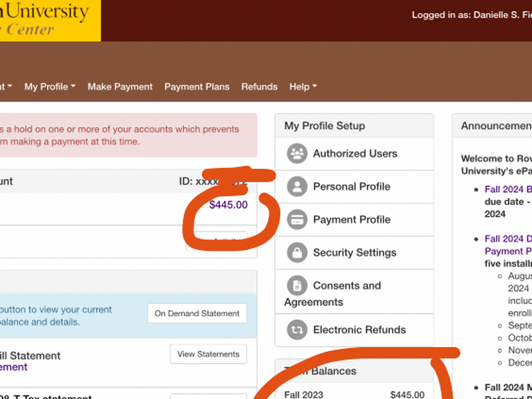
Task: Click the Electronic Refunds arrows icon
Action: click(x=297, y=330)
